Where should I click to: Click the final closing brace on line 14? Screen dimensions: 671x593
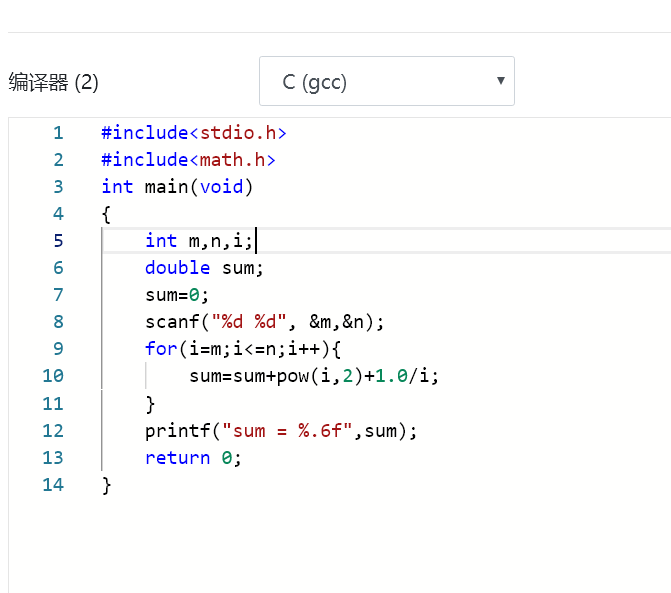coord(106,486)
